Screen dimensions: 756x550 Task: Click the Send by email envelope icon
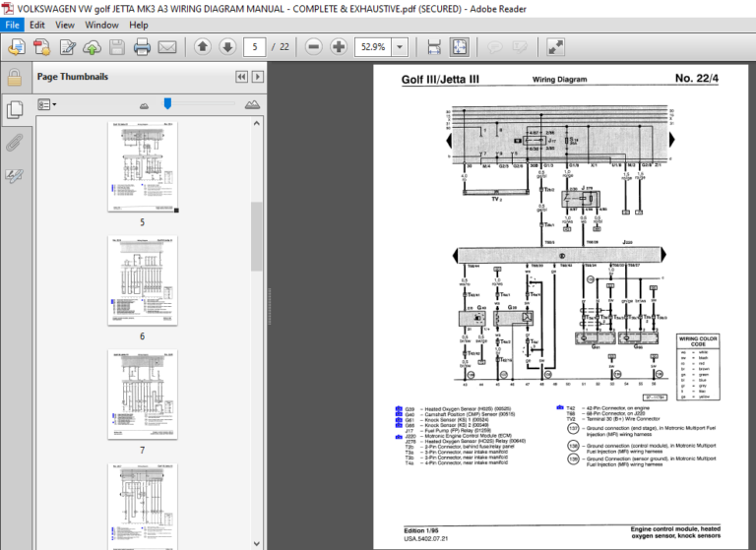[167, 47]
